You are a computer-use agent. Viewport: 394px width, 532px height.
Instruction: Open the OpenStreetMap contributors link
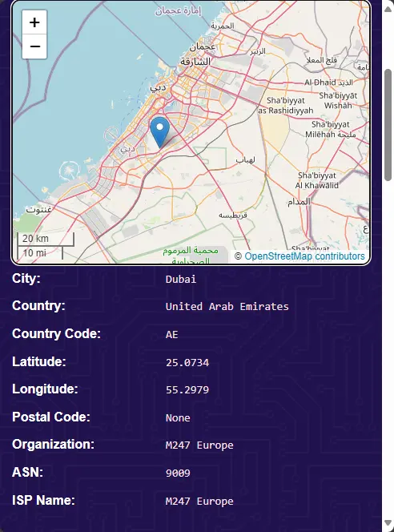click(x=304, y=256)
